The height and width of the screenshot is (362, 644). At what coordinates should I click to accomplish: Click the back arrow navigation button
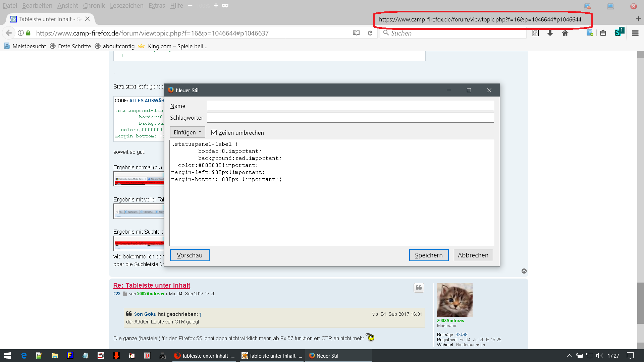[9, 33]
